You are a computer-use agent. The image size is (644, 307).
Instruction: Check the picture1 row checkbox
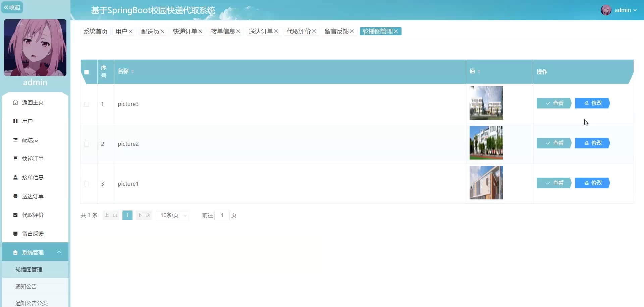(87, 184)
